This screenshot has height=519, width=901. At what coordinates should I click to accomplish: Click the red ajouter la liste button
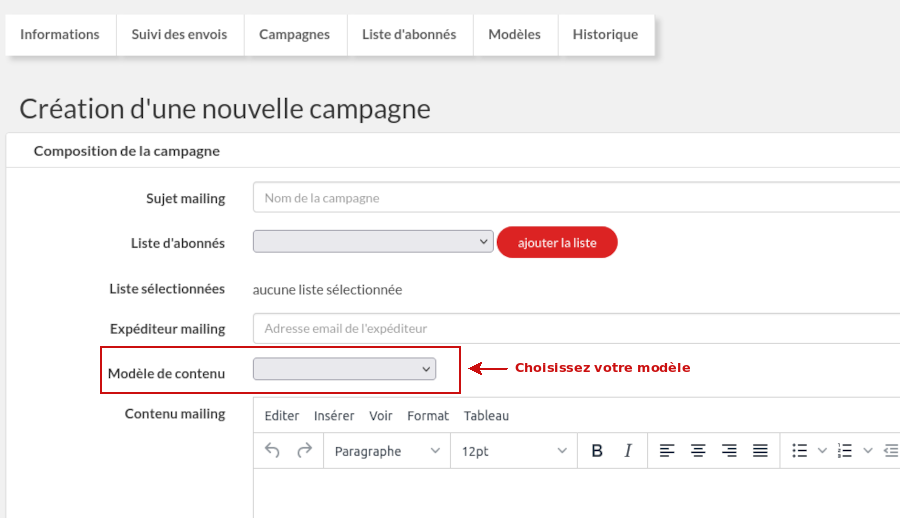tap(557, 243)
